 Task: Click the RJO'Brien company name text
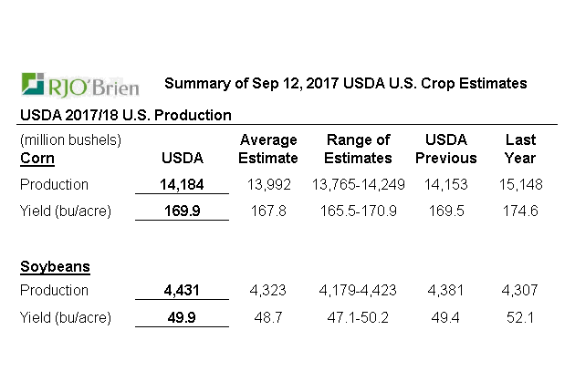click(94, 85)
